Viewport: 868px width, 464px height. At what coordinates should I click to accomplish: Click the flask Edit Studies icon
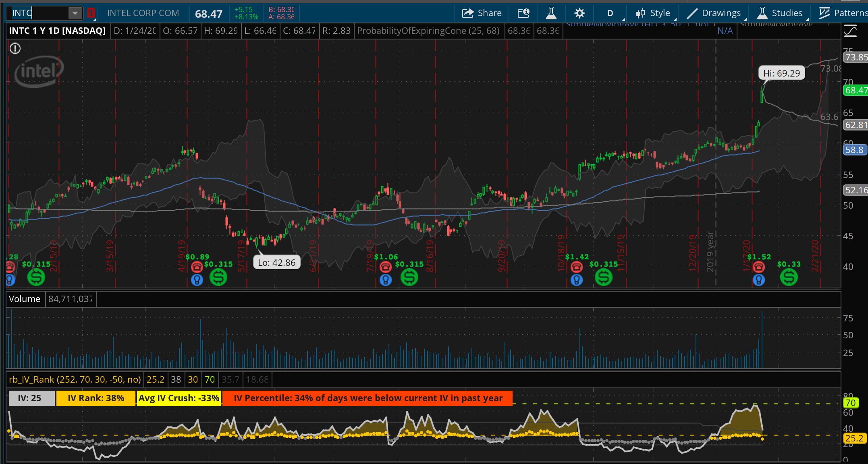pos(551,13)
